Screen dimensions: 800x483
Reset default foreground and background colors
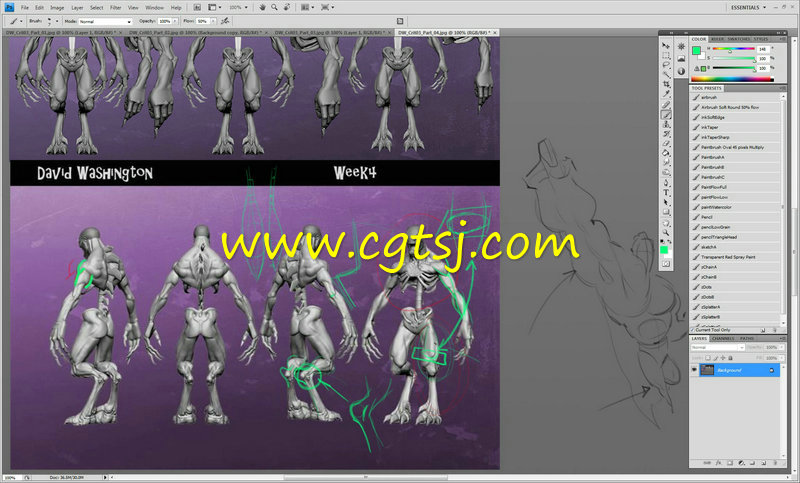point(662,242)
